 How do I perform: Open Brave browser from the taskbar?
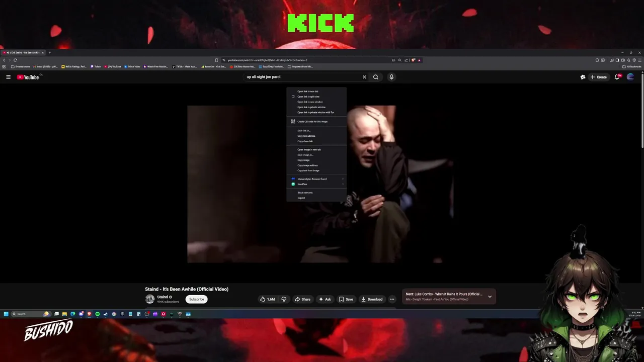(89, 314)
